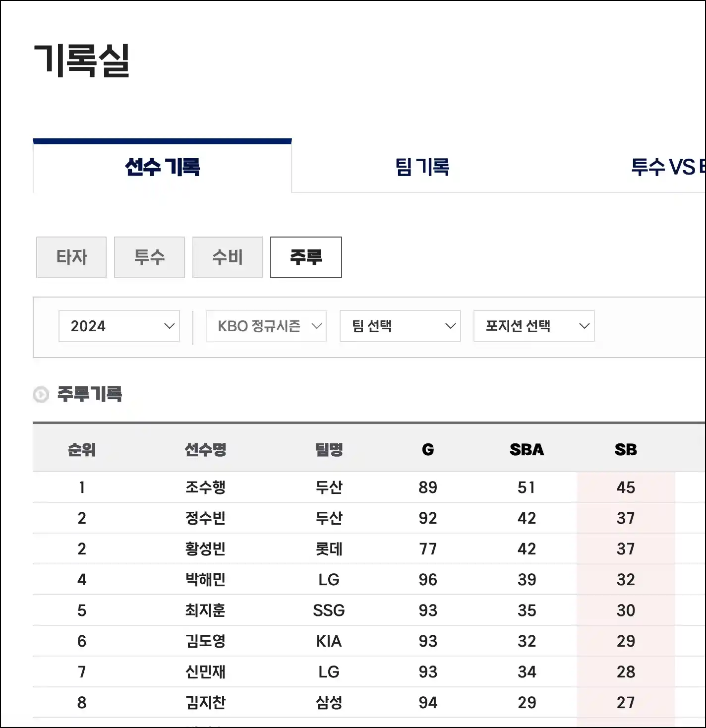The height and width of the screenshot is (728, 706).
Task: Switch to the 선수 기록 tab
Action: pyautogui.click(x=162, y=167)
